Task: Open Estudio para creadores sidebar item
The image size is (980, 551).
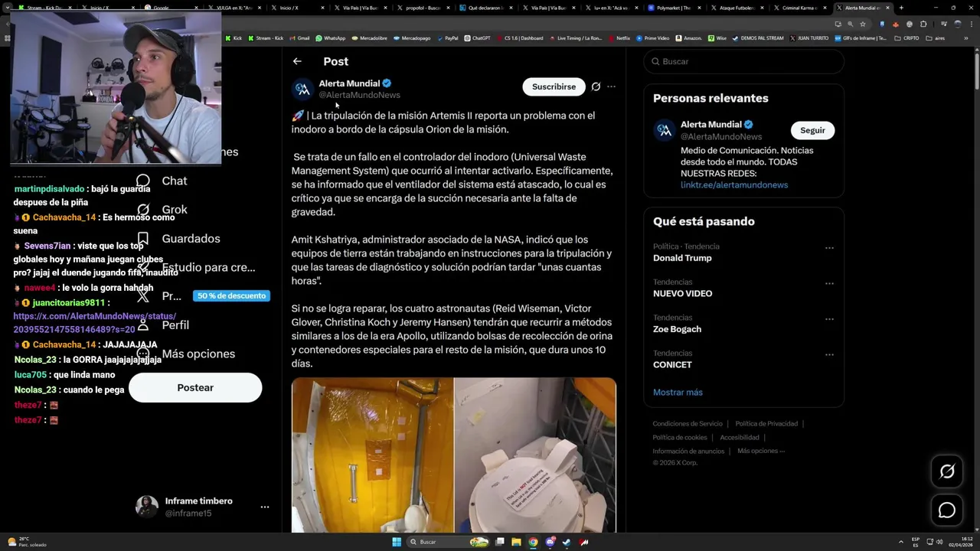Action: click(x=195, y=268)
